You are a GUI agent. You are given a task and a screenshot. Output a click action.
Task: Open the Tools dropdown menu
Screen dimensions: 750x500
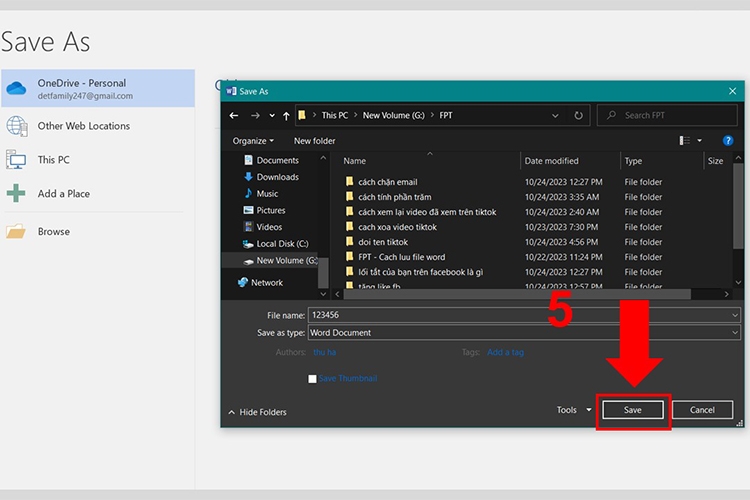(x=574, y=410)
